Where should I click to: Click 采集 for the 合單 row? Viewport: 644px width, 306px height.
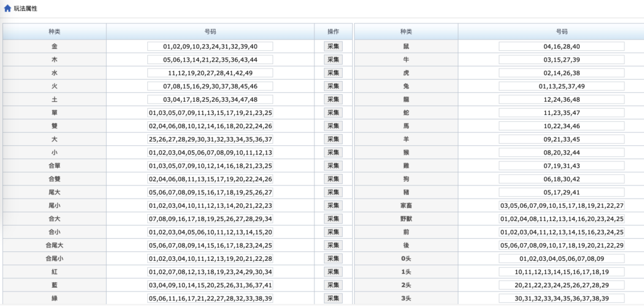[333, 166]
